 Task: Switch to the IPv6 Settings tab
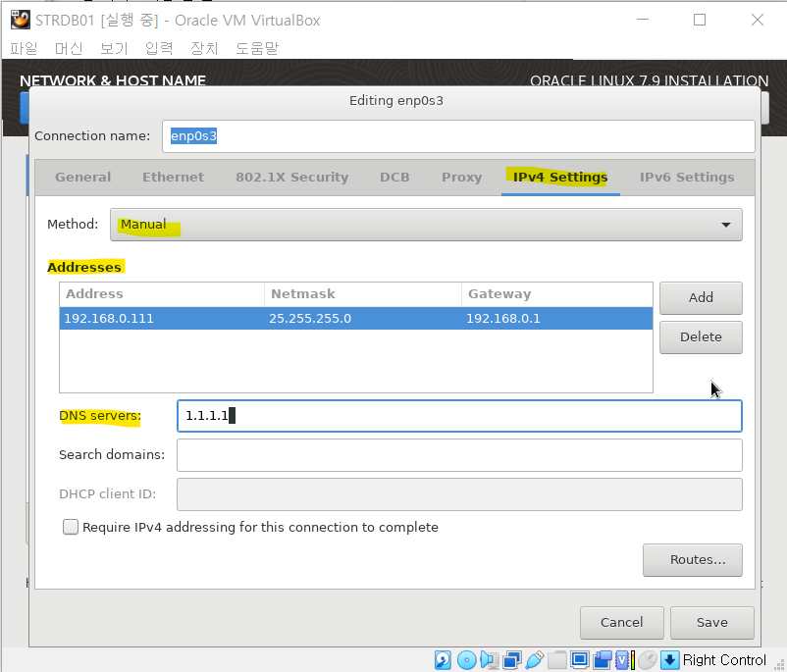[687, 178]
